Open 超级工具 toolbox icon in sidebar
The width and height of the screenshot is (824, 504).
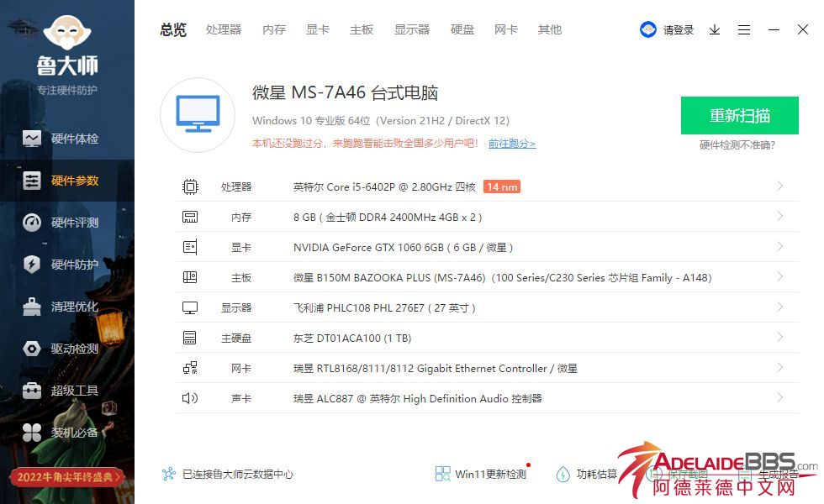32,391
